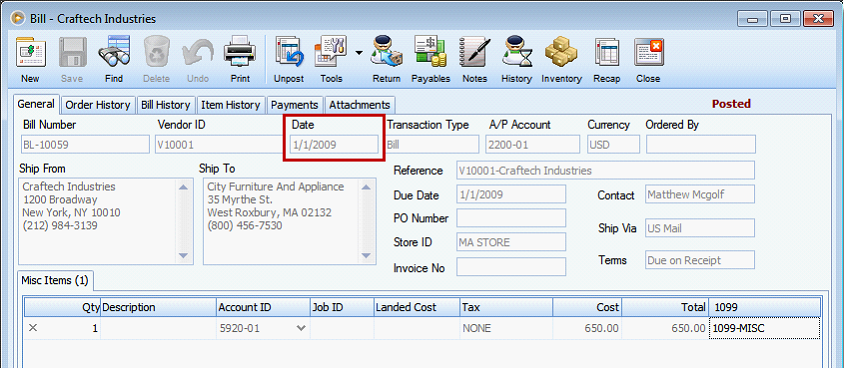The image size is (845, 369).
Task: Click the Ship To address text box
Action: [289, 221]
